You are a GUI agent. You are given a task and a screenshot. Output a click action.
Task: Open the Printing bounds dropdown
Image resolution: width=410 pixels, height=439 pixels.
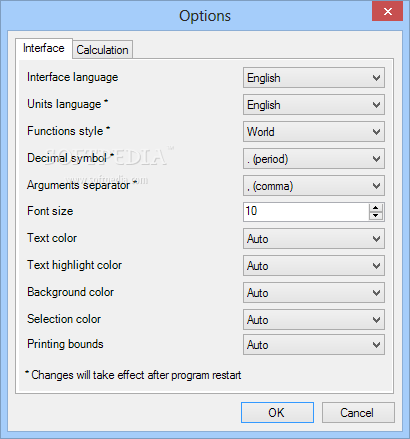click(314, 345)
